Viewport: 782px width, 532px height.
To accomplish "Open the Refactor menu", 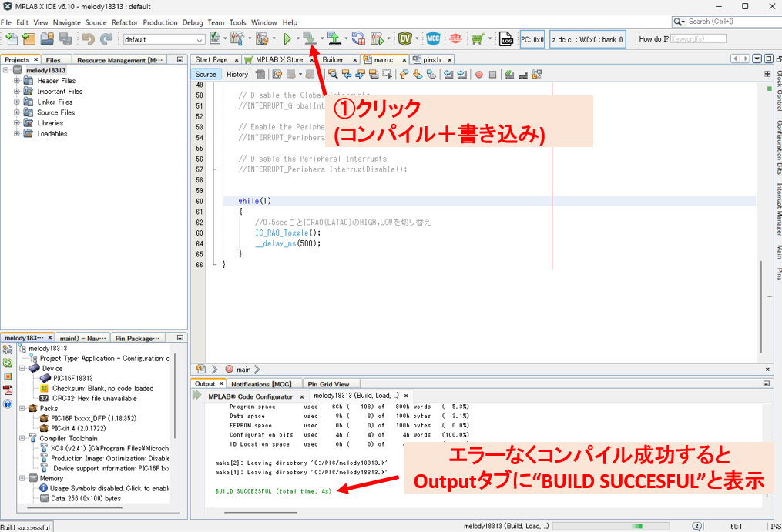I will pos(125,22).
